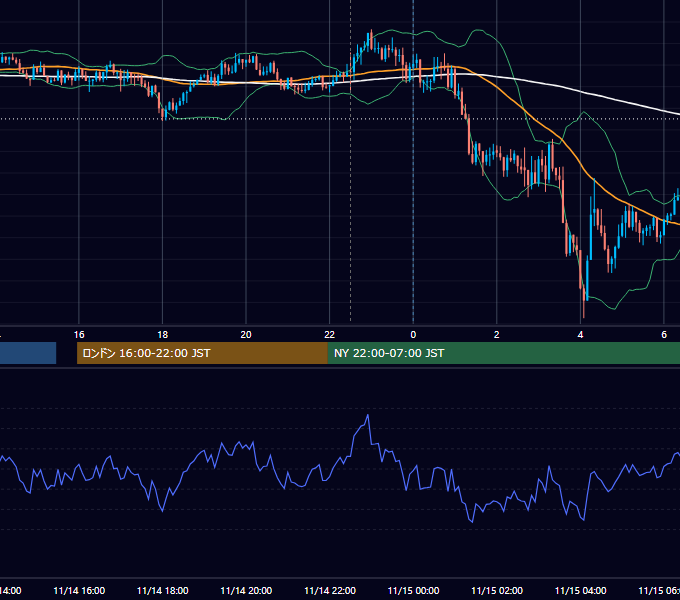
Task: Click the 11/15 00:00 date label
Action: 413,591
